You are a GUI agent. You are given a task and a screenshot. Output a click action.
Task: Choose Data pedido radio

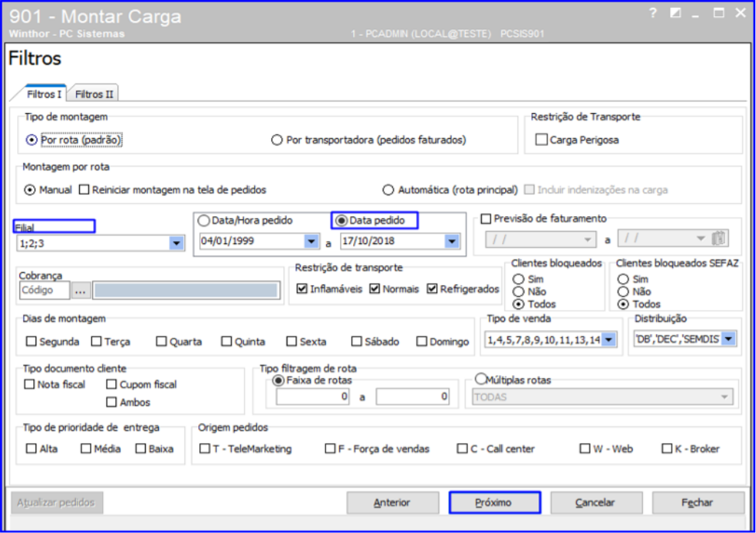(x=342, y=221)
